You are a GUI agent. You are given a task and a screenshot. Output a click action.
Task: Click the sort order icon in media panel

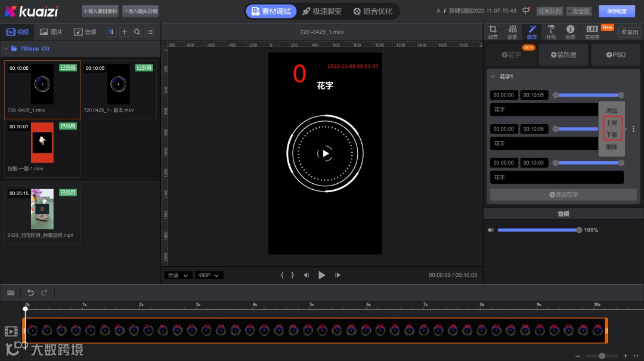pos(111,32)
